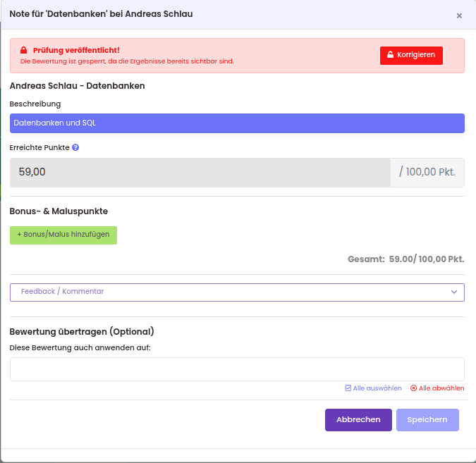Viewport: 476px width, 463px height.
Task: Click the Gesamt total points text
Action: (x=405, y=259)
